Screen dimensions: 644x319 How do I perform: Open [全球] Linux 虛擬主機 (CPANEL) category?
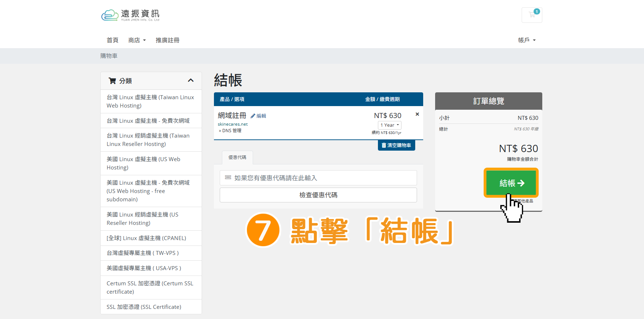[x=151, y=238]
